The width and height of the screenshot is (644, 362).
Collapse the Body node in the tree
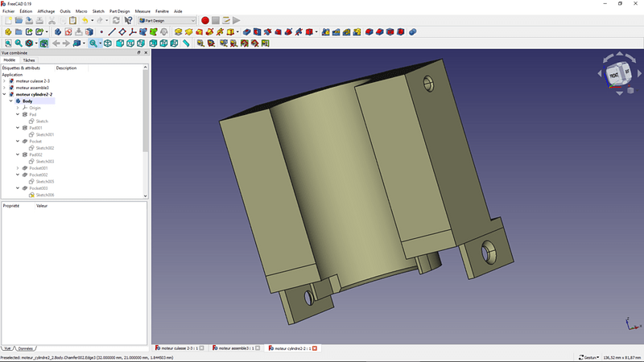[x=11, y=101]
